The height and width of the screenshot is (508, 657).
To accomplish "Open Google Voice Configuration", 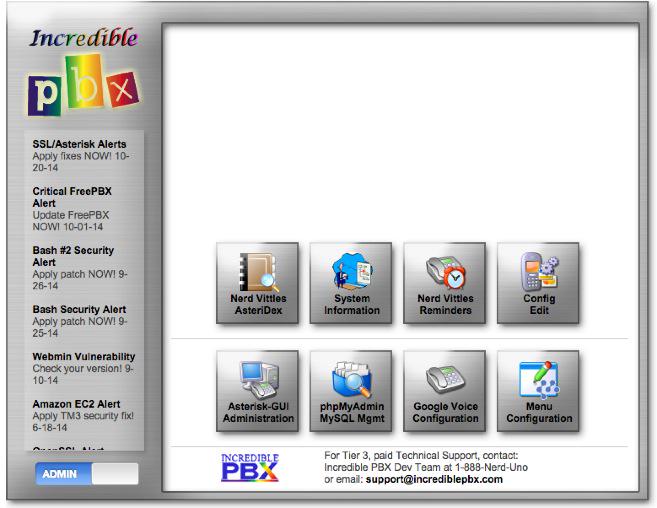I will click(445, 391).
